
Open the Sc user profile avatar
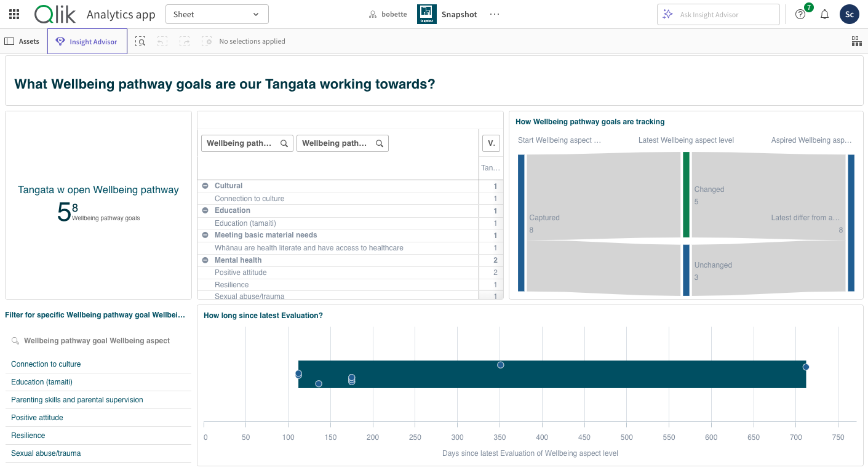point(850,14)
